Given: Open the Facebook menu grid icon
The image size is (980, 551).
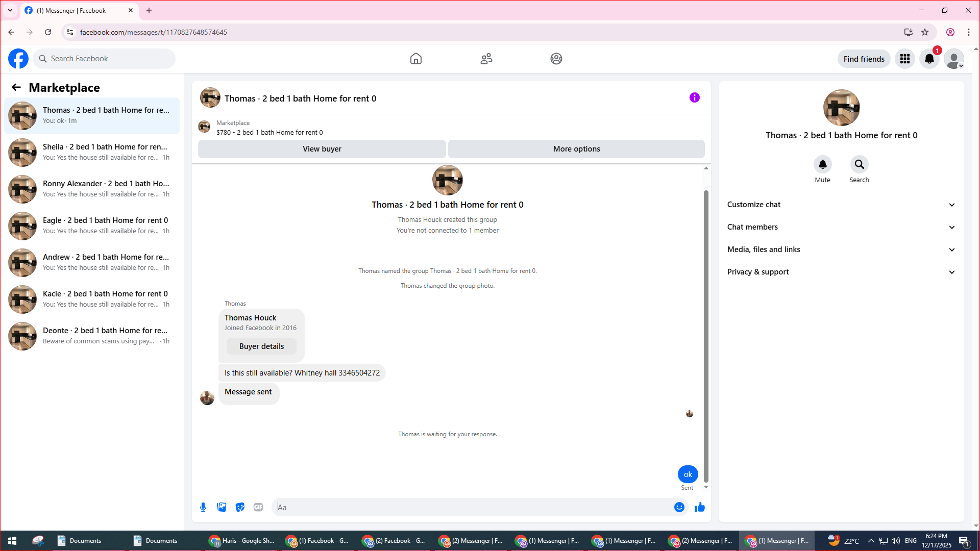Looking at the screenshot, I should [905, 59].
